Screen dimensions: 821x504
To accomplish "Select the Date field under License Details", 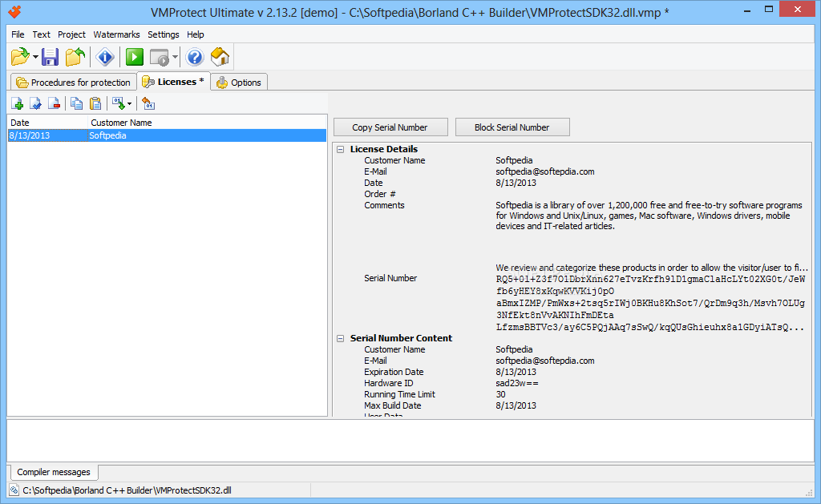I will [374, 183].
